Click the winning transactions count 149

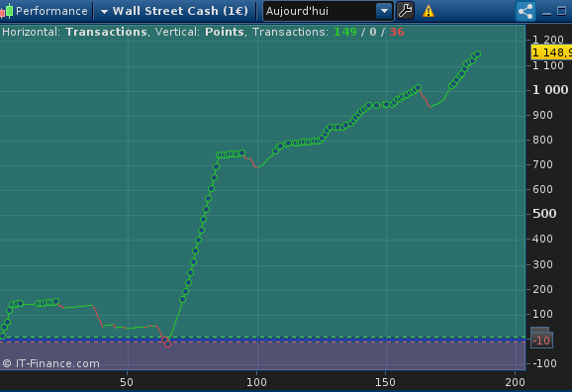pyautogui.click(x=345, y=32)
